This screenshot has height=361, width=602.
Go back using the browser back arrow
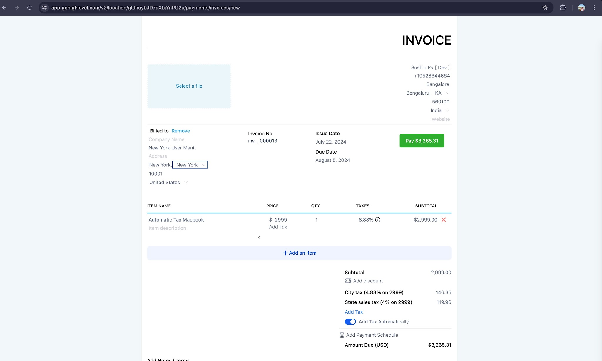pos(4,7)
